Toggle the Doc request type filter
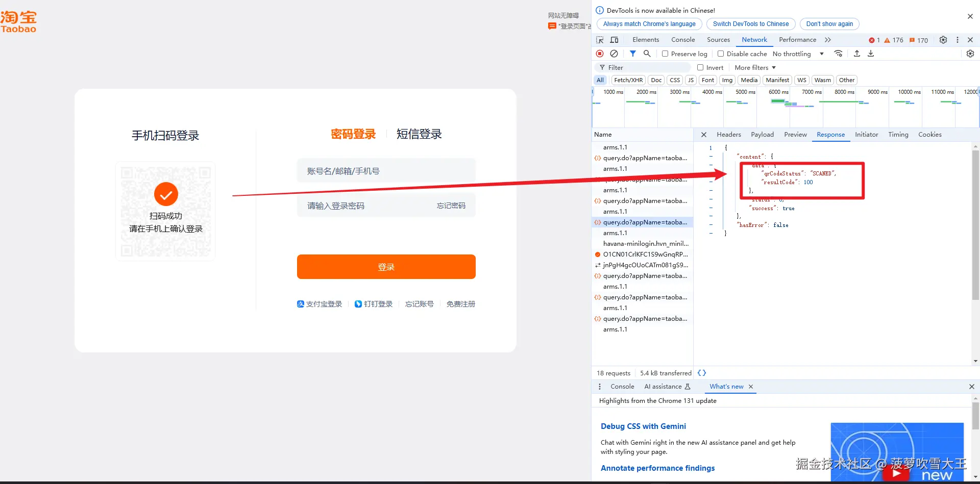Image resolution: width=980 pixels, height=484 pixels. tap(656, 80)
